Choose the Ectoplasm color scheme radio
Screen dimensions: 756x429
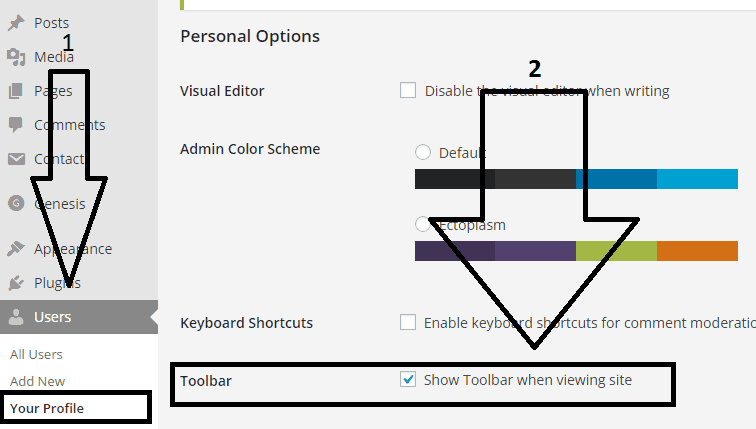tap(423, 224)
